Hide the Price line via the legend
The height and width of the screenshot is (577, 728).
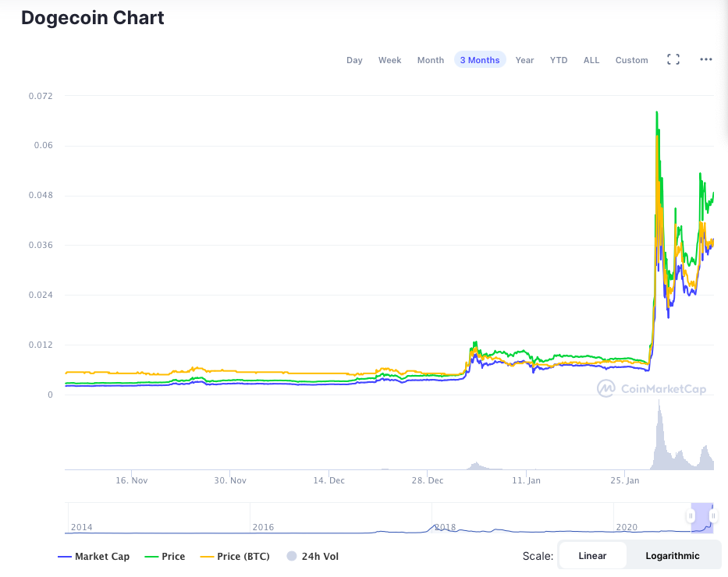point(165,556)
